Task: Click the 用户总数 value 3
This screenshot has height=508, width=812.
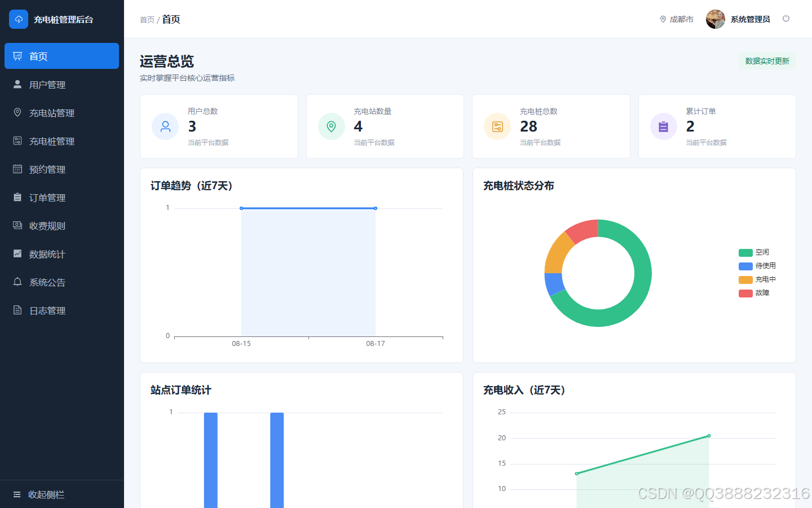Action: [x=192, y=126]
